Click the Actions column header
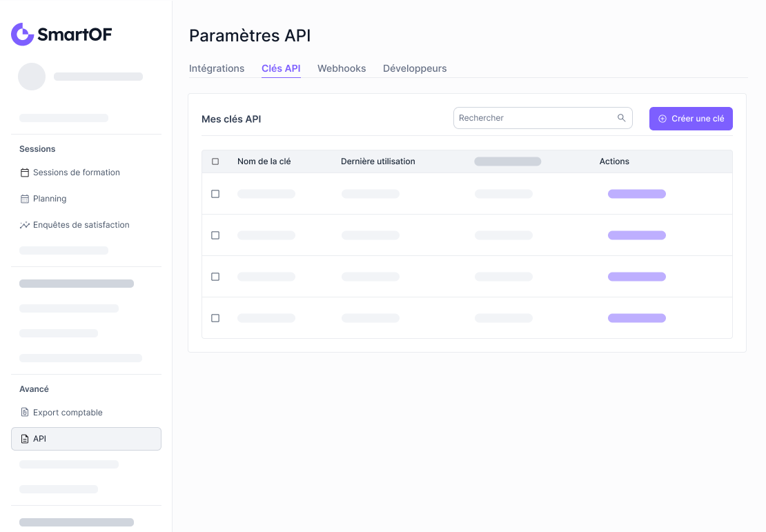Image resolution: width=766 pixels, height=532 pixels. (x=614, y=161)
